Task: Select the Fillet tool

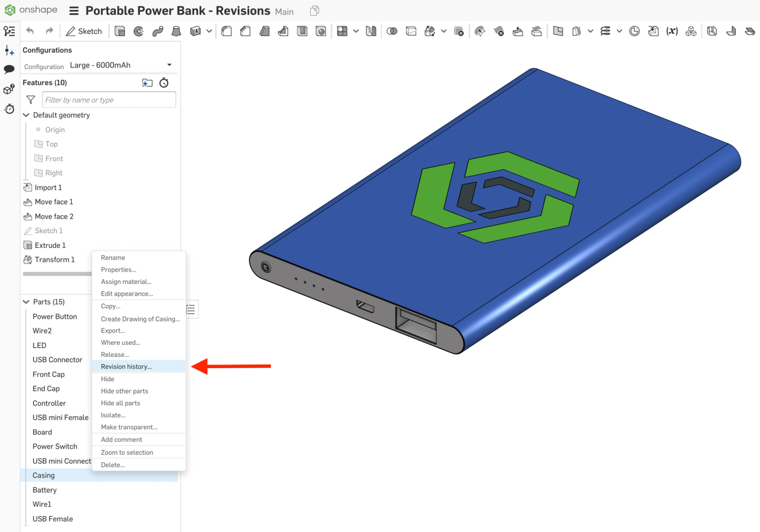Action: pyautogui.click(x=227, y=31)
